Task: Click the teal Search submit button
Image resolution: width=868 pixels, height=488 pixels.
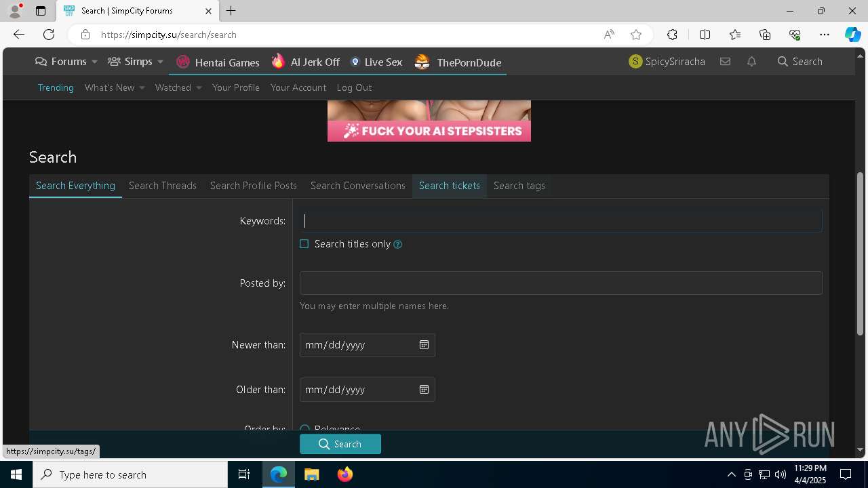Action: (340, 444)
